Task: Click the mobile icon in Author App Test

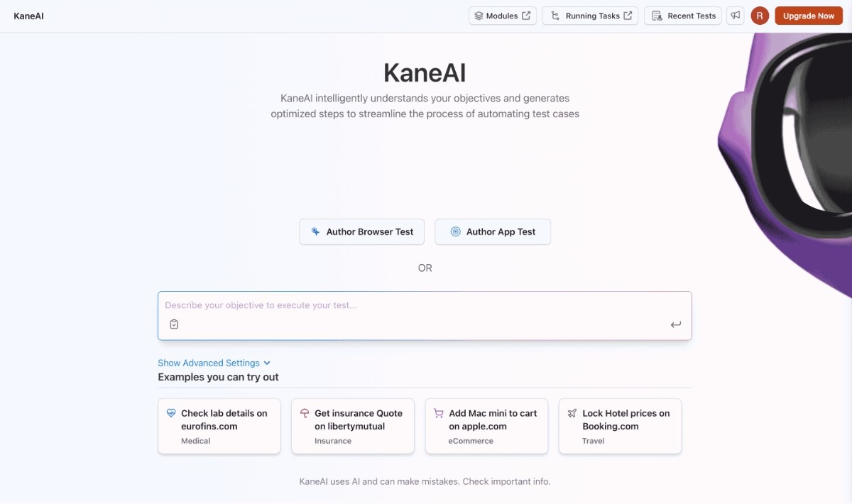Action: (x=454, y=231)
